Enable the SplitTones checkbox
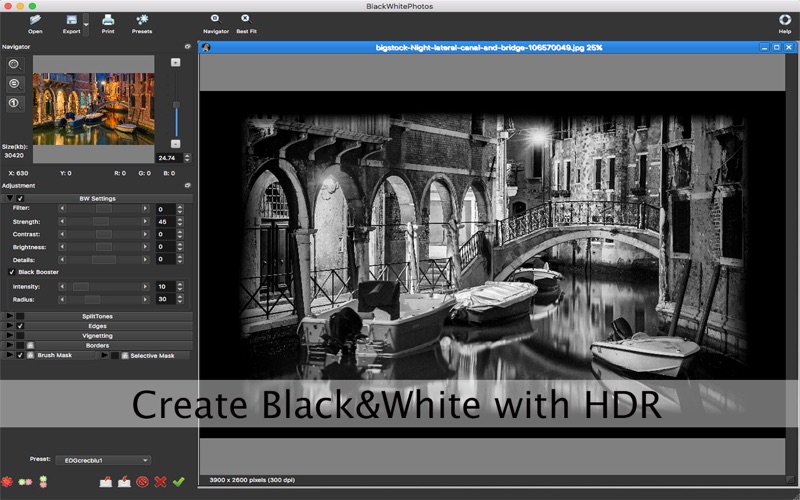 (20, 316)
